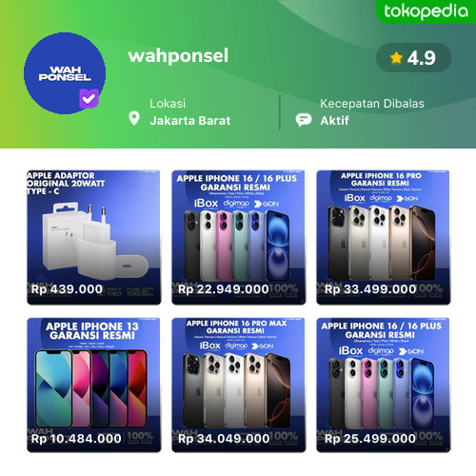This screenshot has width=476, height=476.
Task: Click the location pin icon
Action: [x=134, y=118]
